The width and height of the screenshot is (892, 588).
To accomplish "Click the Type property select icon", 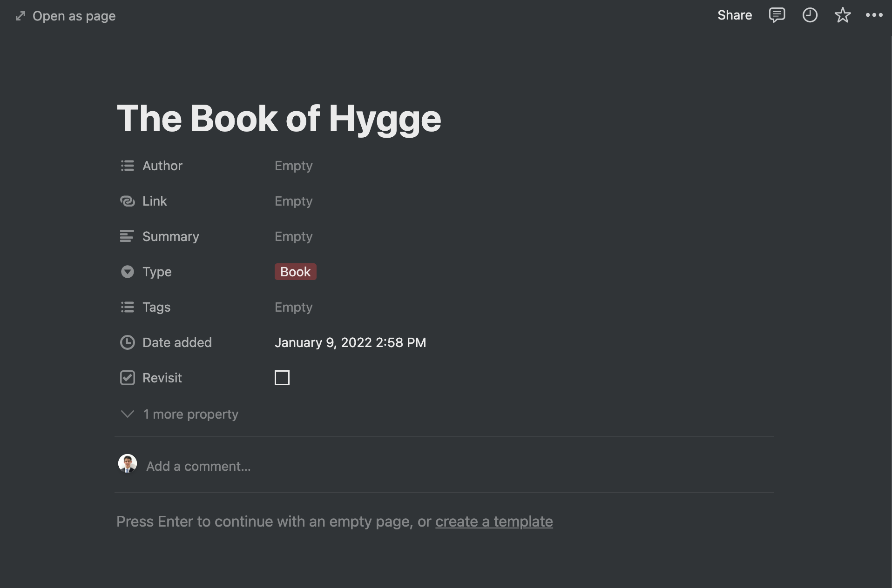I will pos(127,272).
